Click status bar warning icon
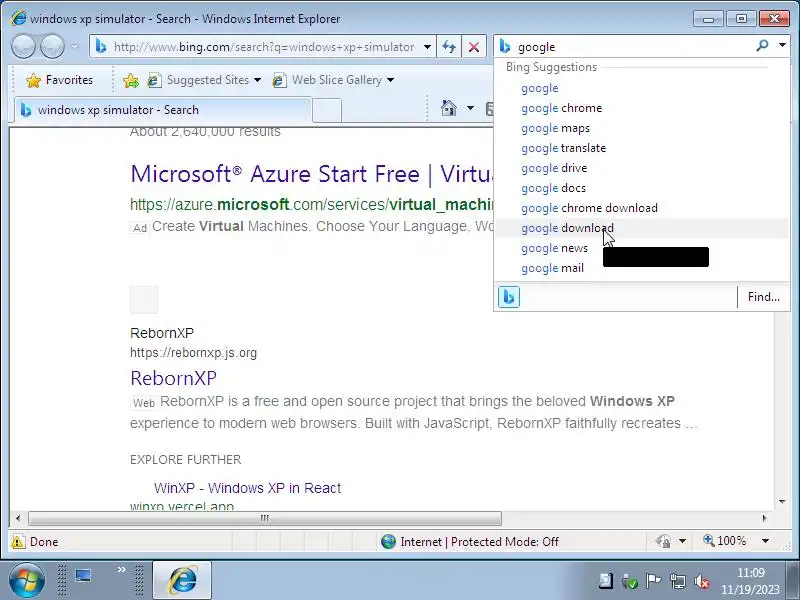Image resolution: width=800 pixels, height=600 pixels. [x=18, y=541]
